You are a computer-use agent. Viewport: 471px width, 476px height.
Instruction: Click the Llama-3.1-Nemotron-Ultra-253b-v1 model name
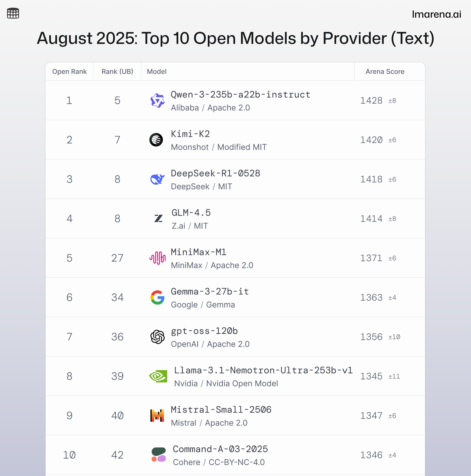263,371
